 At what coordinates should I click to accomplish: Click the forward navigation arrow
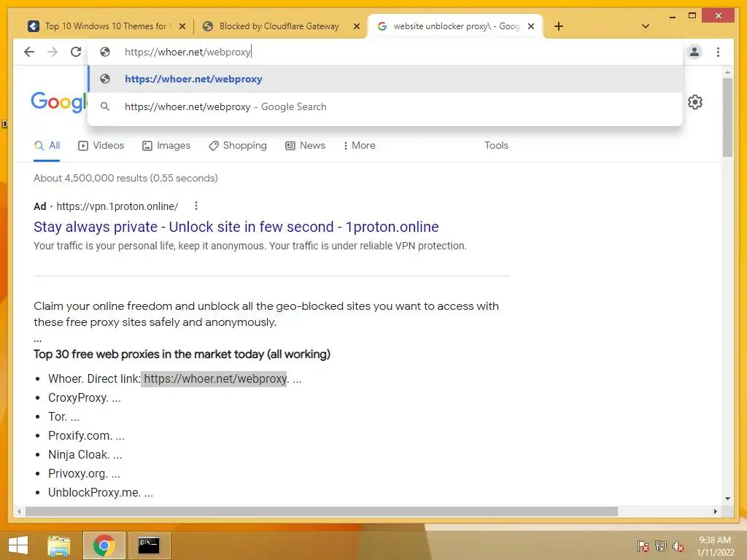(x=53, y=52)
